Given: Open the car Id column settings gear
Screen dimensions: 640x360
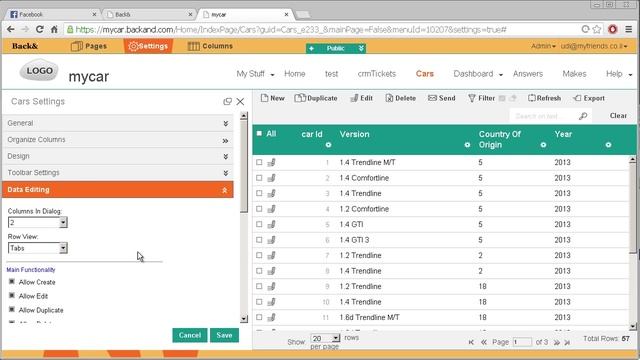Looking at the screenshot, I should tap(328, 145).
